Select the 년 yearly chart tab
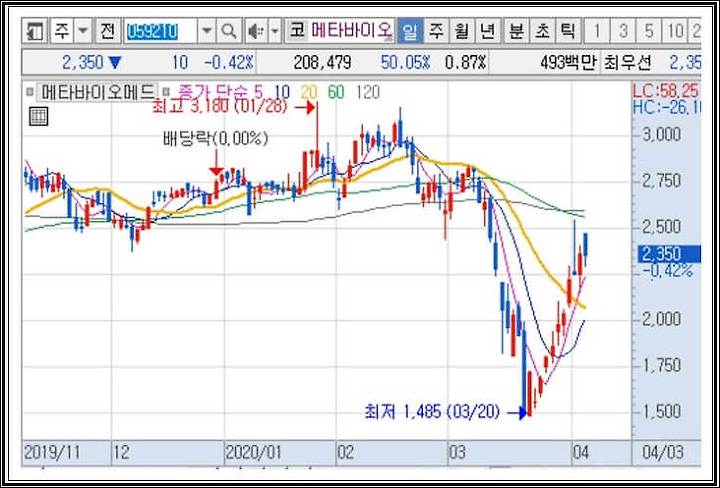This screenshot has height=488, width=720. (x=487, y=32)
